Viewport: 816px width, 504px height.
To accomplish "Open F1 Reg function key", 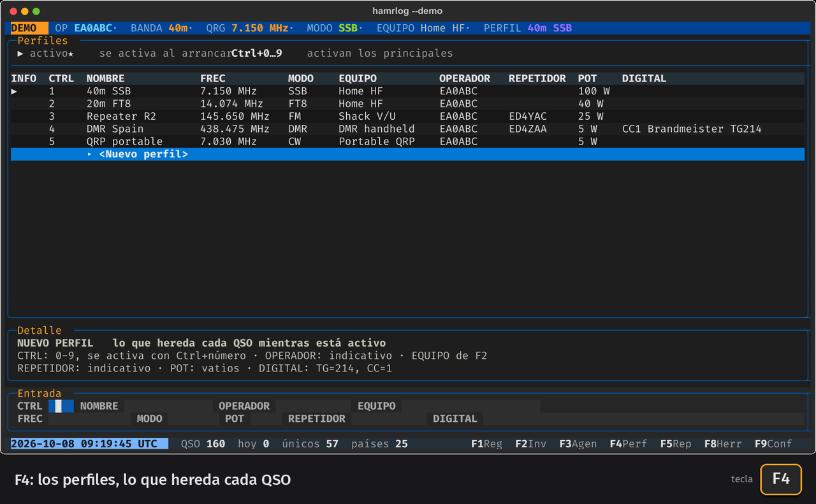I will click(486, 443).
